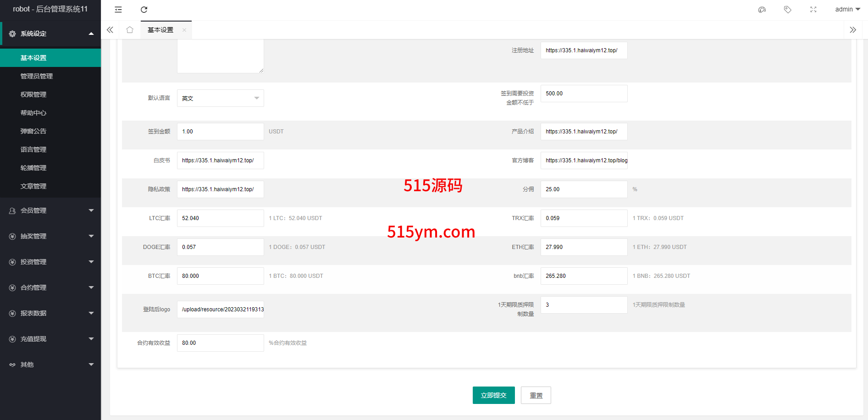Open tab options double-chevron on right
This screenshot has width=868, height=420.
pyautogui.click(x=853, y=30)
